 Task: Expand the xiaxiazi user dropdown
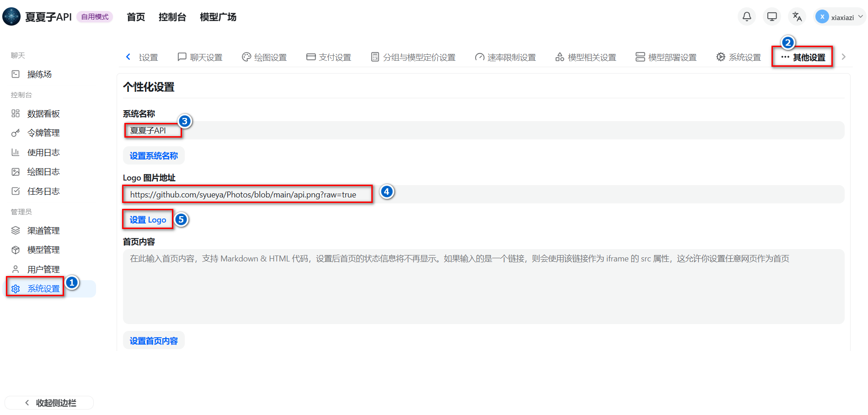point(841,17)
